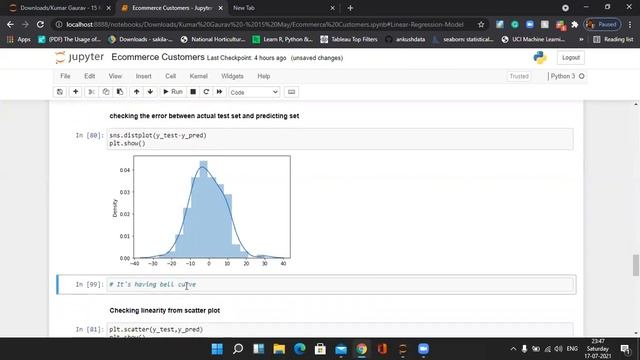Restart kernel and run all cells icon
Viewport: 640px width, 360px height.
(x=219, y=92)
